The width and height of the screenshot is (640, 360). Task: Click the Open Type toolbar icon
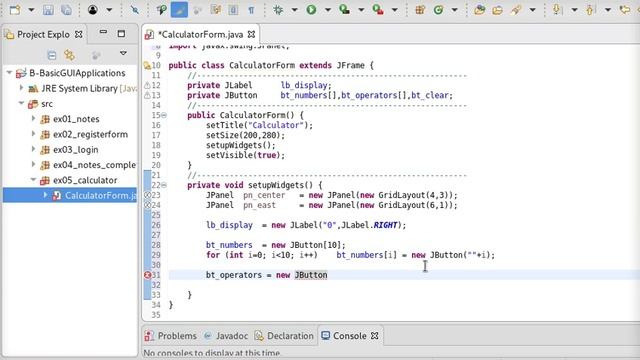tap(480, 10)
